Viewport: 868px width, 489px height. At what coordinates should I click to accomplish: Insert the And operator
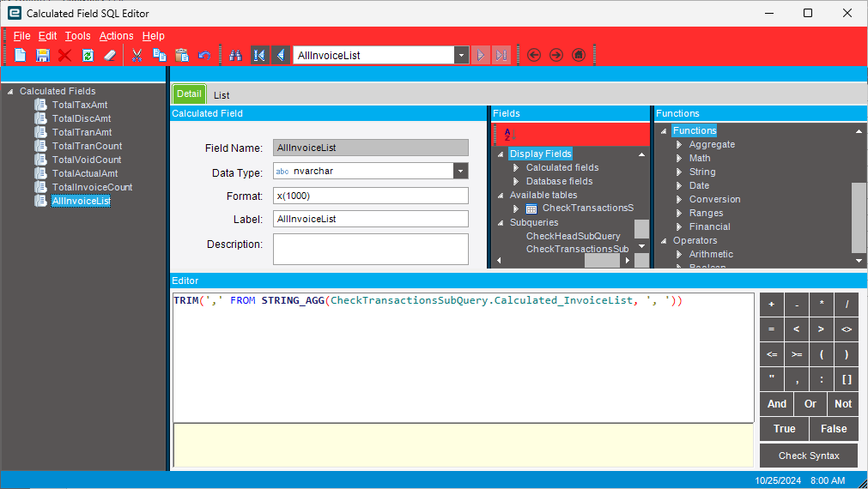(x=777, y=404)
